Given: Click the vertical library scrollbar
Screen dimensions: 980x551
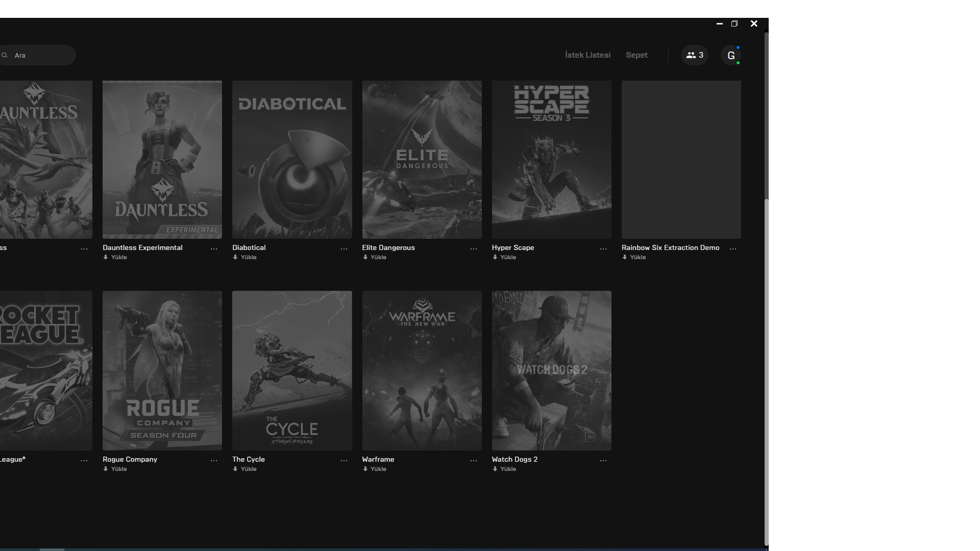Looking at the screenshot, I should tap(766, 371).
